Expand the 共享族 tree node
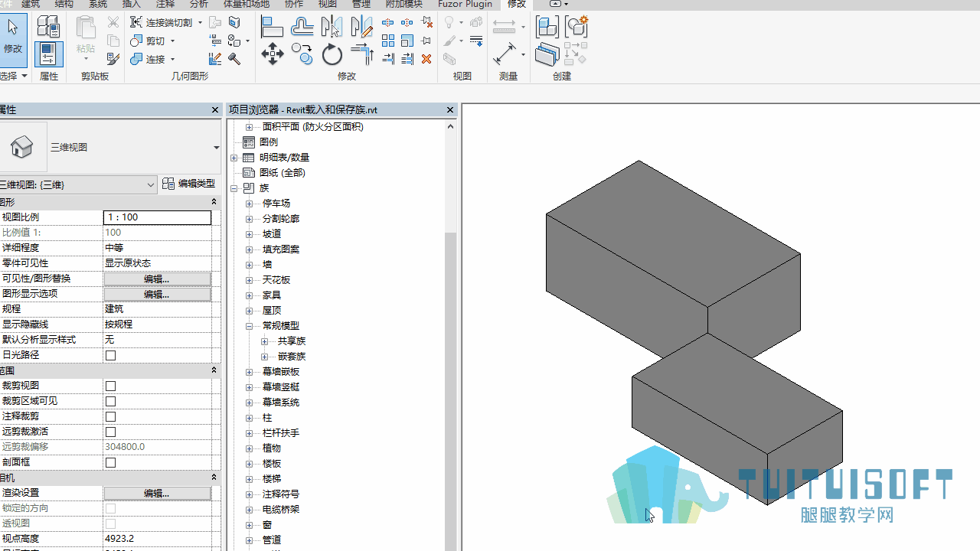The width and height of the screenshot is (980, 551). 264,341
